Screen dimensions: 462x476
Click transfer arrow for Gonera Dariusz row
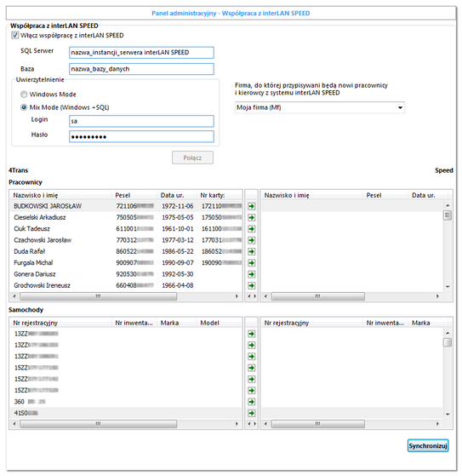pos(251,274)
